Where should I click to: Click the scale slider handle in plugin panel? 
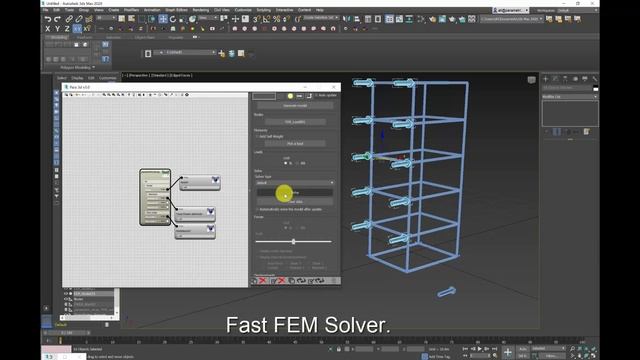[293, 242]
